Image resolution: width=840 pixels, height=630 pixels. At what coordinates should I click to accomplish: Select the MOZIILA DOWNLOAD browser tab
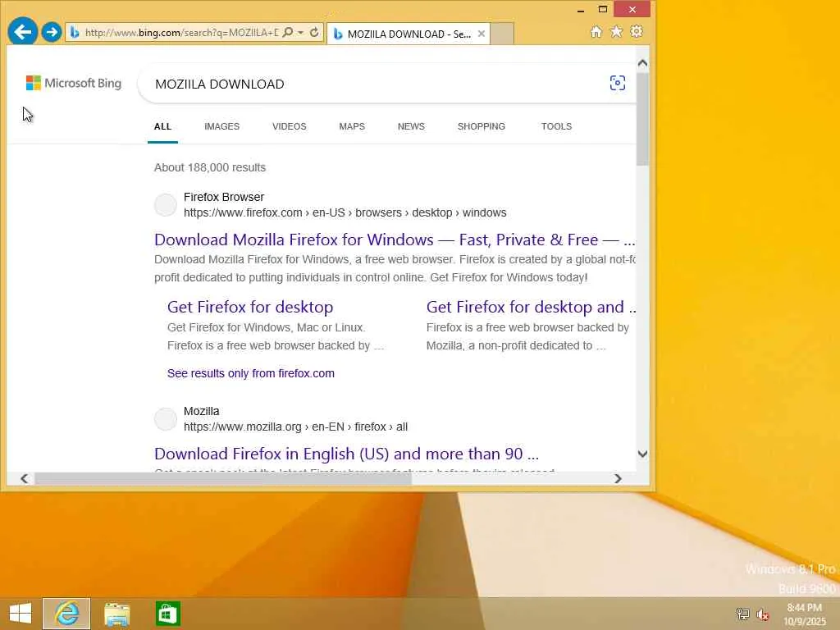coord(409,34)
